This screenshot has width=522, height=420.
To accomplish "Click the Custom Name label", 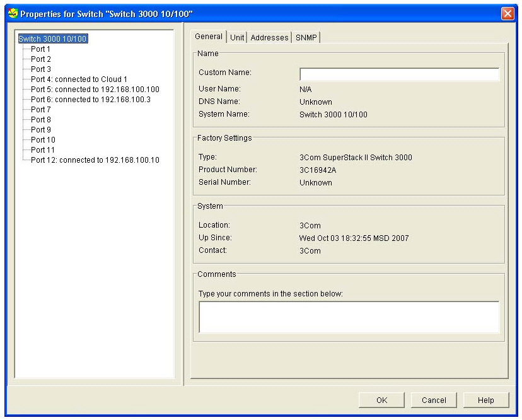I will coord(225,73).
